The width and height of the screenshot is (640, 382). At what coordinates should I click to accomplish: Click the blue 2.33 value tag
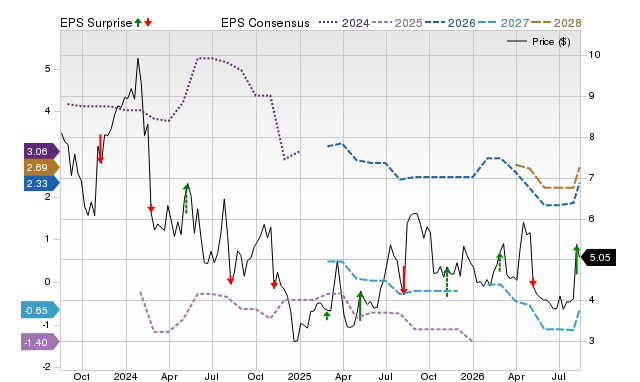click(42, 184)
